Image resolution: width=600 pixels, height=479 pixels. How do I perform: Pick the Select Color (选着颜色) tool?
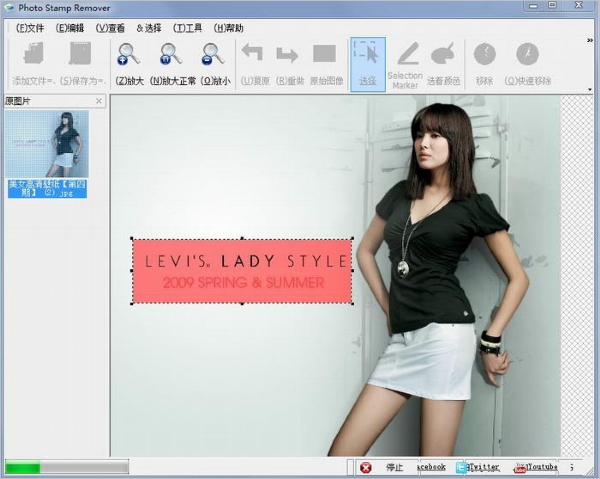(442, 54)
